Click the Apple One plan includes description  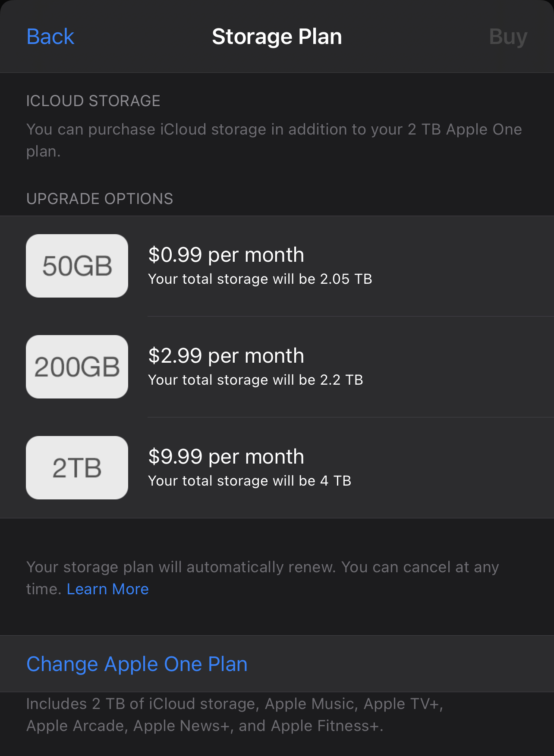234,704
